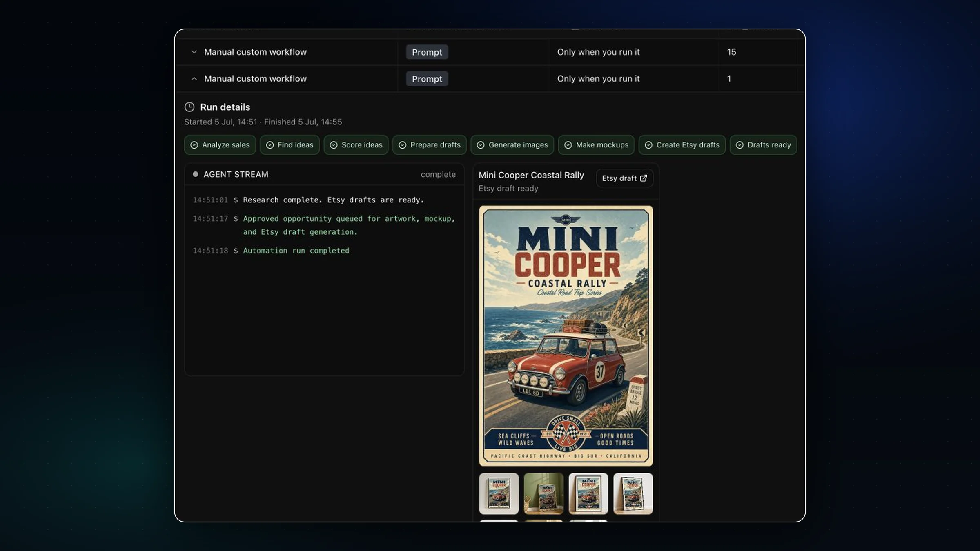Click the 'Mini Cooper Coastal Rally' title
980x551 pixels.
[531, 175]
